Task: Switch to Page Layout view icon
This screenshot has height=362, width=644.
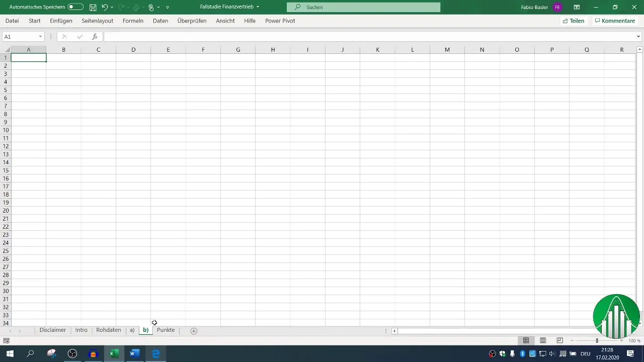Action: coord(543,340)
